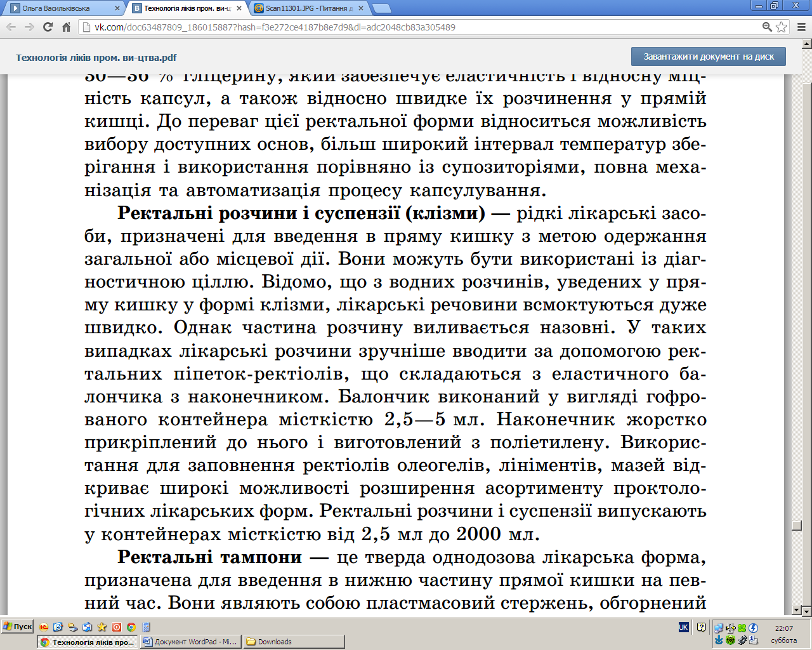Open the gear settings tray icon
This screenshot has height=650, width=812.
(742, 640)
